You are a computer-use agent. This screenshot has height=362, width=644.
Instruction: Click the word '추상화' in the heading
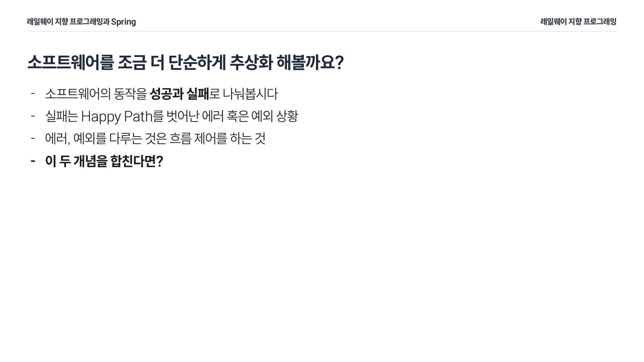click(x=252, y=63)
